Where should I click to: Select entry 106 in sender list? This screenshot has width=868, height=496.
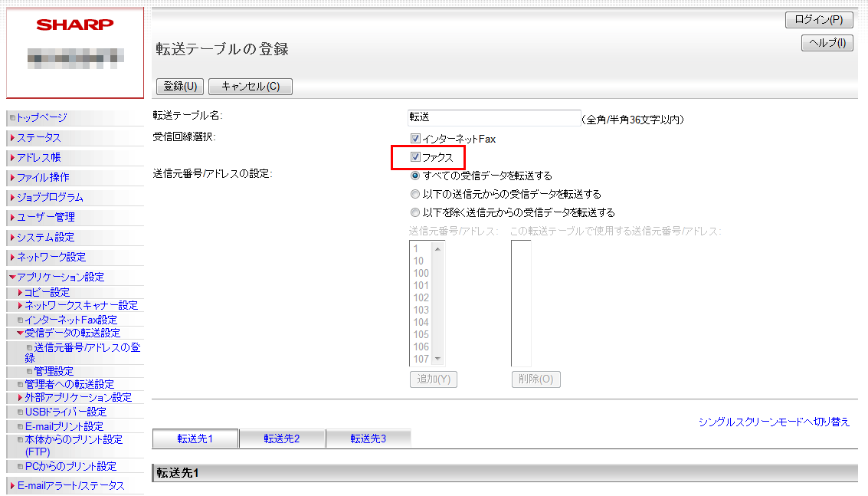click(x=421, y=347)
